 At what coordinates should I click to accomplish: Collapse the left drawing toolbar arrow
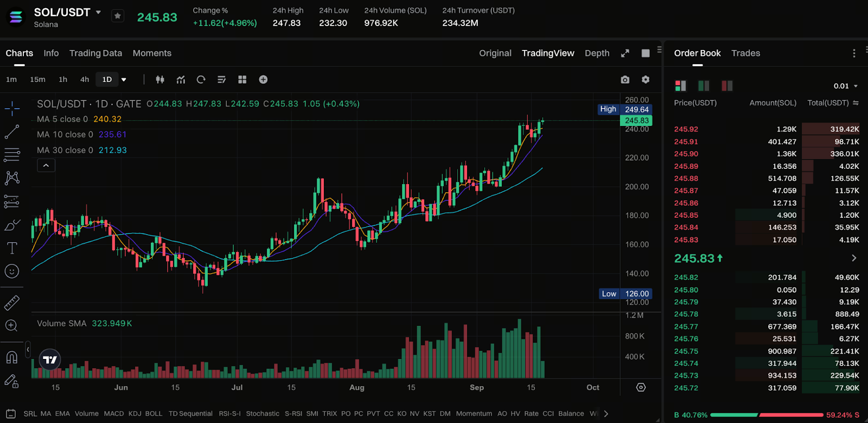[28, 350]
